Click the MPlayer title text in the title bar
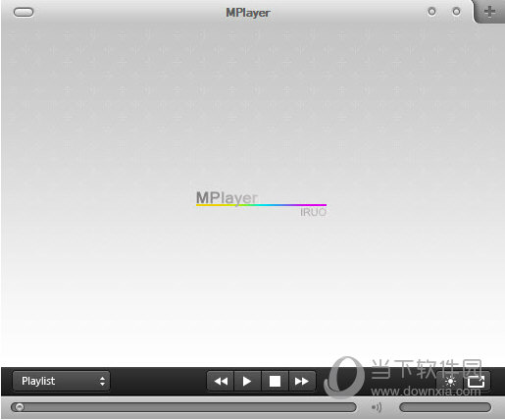The height and width of the screenshot is (420, 505). point(248,13)
